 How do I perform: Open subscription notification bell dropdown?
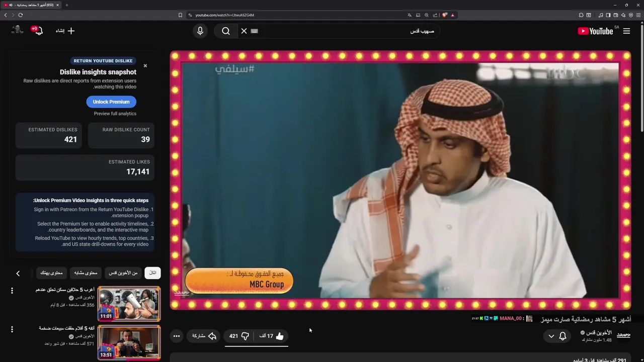[x=557, y=336]
